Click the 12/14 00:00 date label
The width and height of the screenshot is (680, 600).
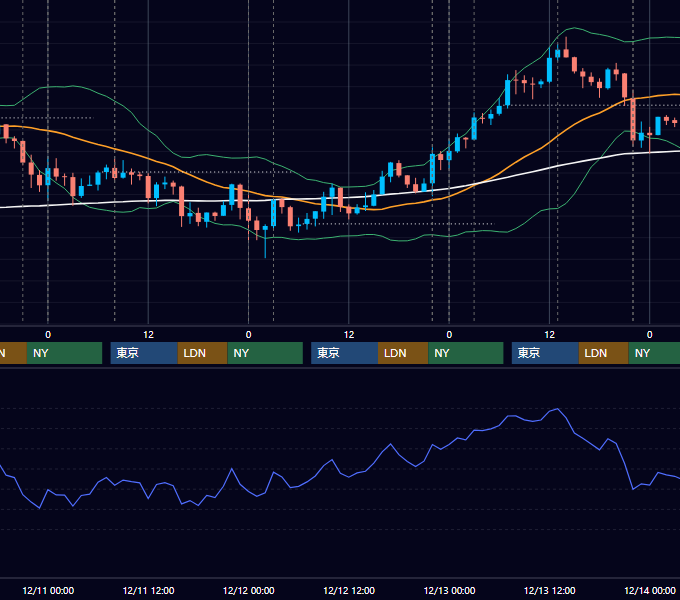650,590
